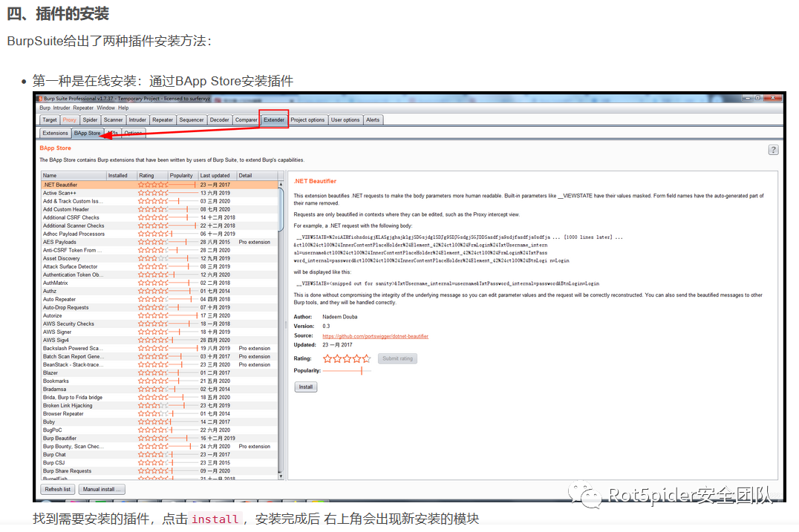Screen dimensions: 799x532
Task: Select the Active Scan++ extension row
Action: 160,193
